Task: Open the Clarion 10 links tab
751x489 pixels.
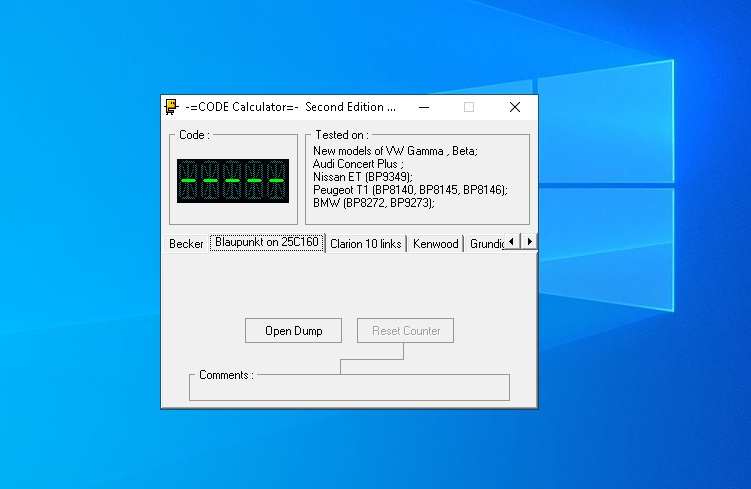Action: coord(366,244)
